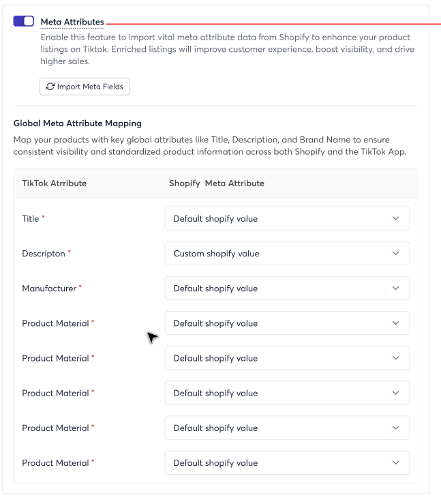
Task: Click the TikTok Atrribute column header
Action: coord(55,183)
